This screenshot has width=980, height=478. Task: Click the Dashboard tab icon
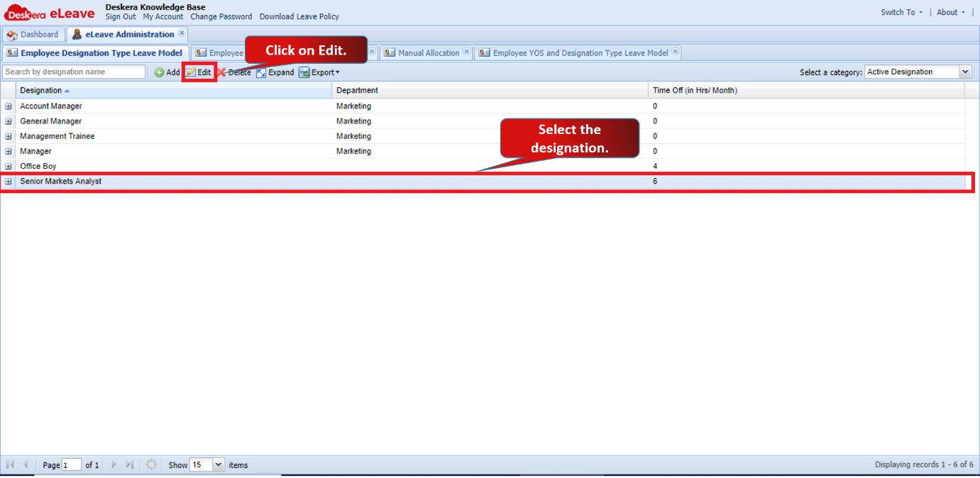(12, 35)
